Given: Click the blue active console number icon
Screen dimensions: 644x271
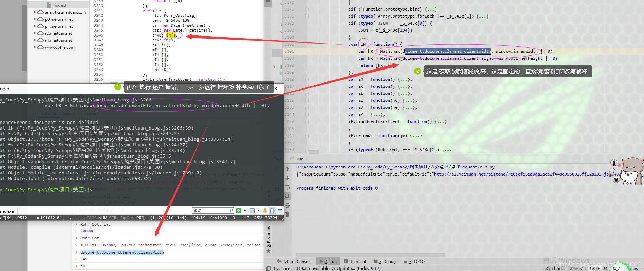Looking at the screenshot, I should [x=252, y=211].
